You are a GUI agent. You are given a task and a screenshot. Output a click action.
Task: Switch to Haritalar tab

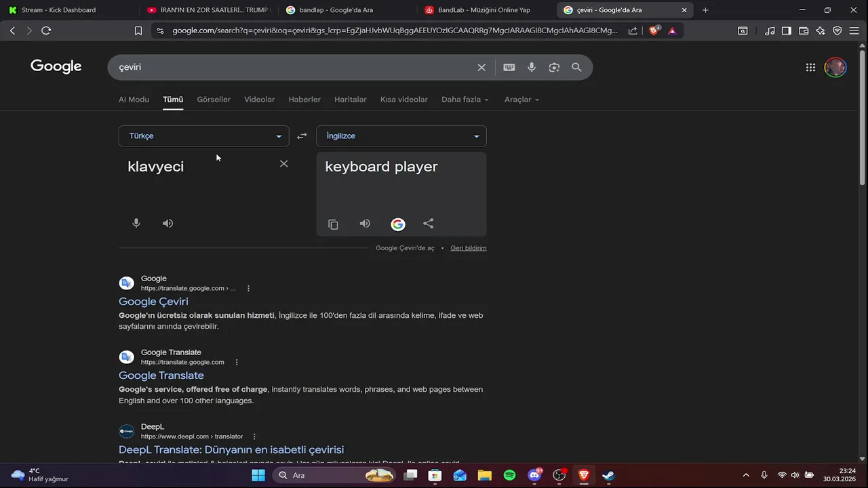(351, 100)
